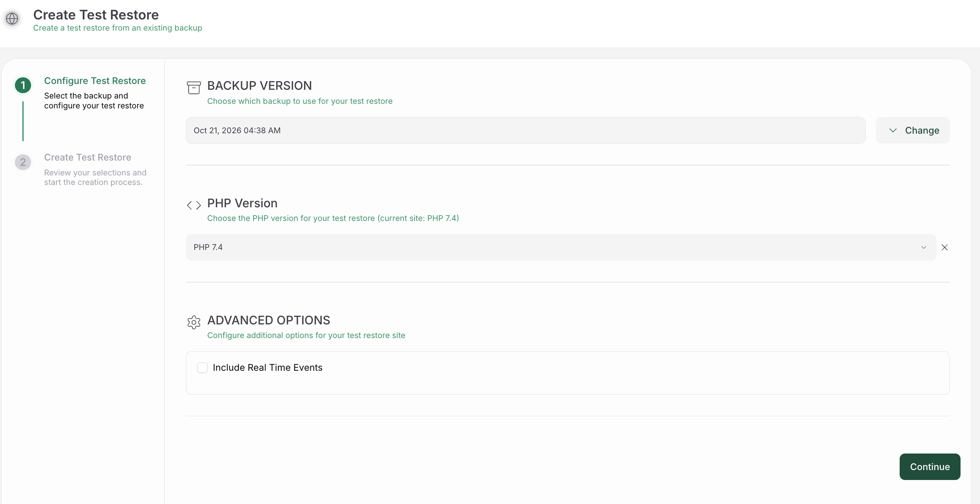980x504 pixels.
Task: Click the Include Real Time Events label
Action: [268, 367]
